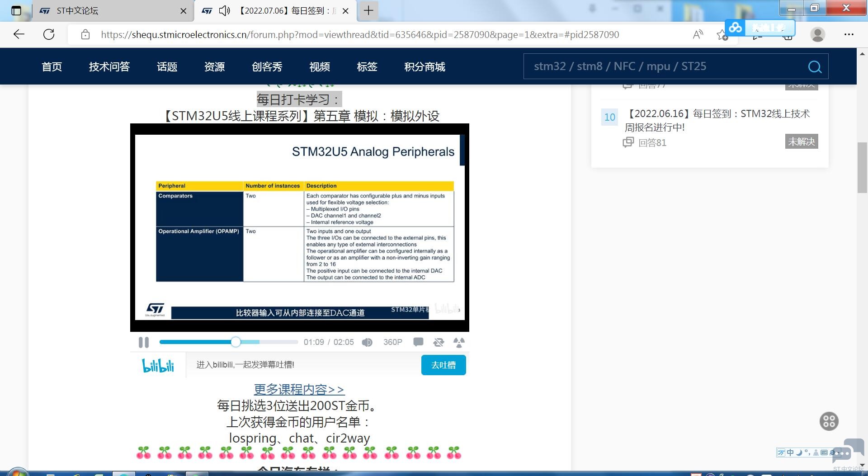The image size is (868, 476).
Task: Click the keyboard icon in IME toolbar
Action: 824,452
